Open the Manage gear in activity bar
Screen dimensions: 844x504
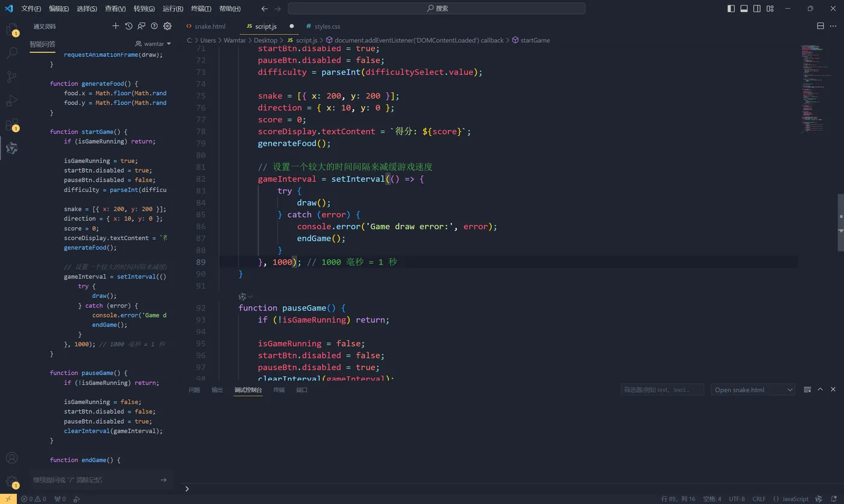tap(11, 482)
